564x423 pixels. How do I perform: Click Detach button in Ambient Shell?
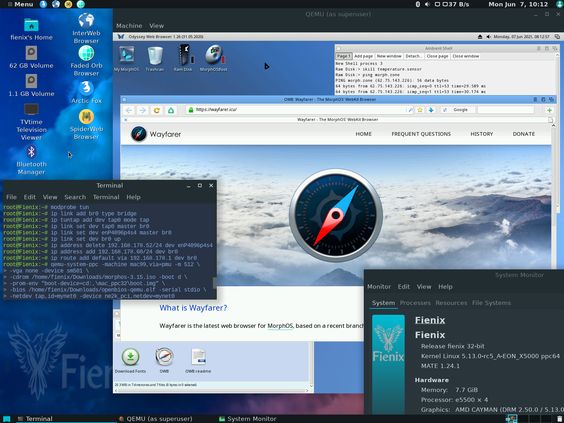413,56
